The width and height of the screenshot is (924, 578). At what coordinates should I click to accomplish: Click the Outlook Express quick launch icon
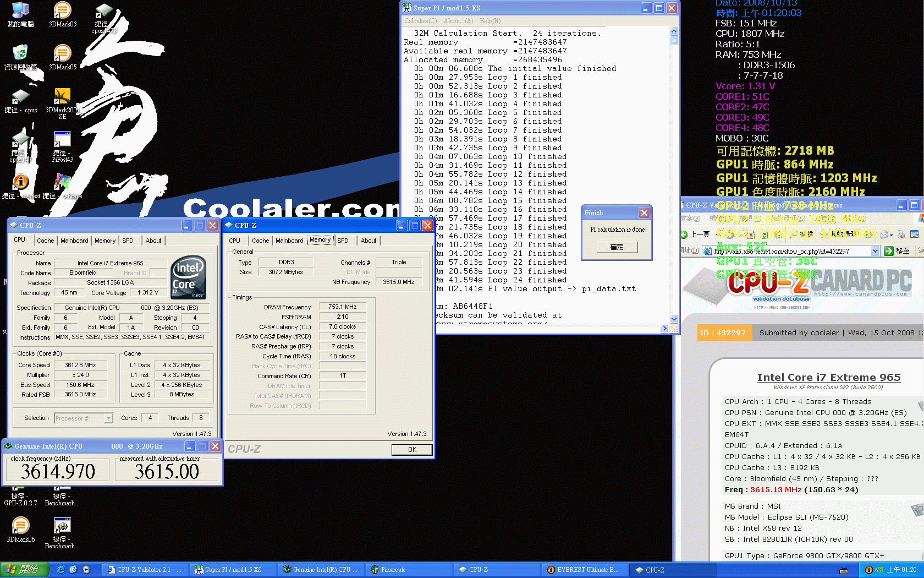tap(73, 570)
